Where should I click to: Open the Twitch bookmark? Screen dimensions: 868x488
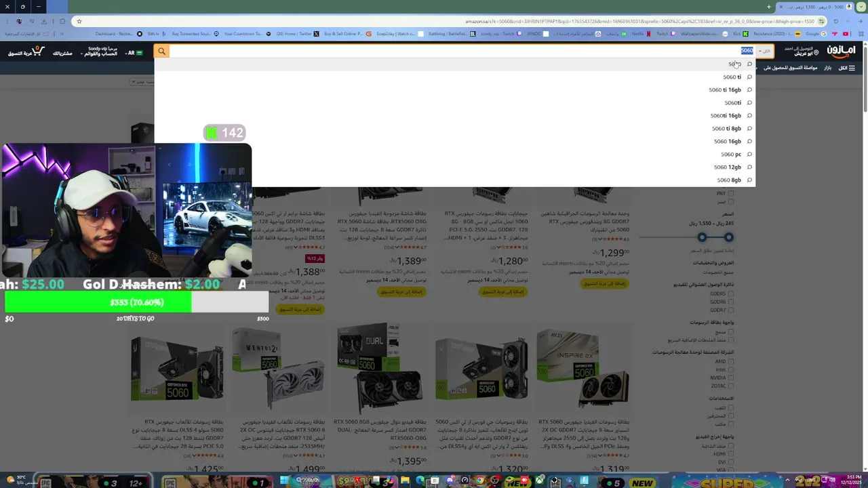[661, 33]
